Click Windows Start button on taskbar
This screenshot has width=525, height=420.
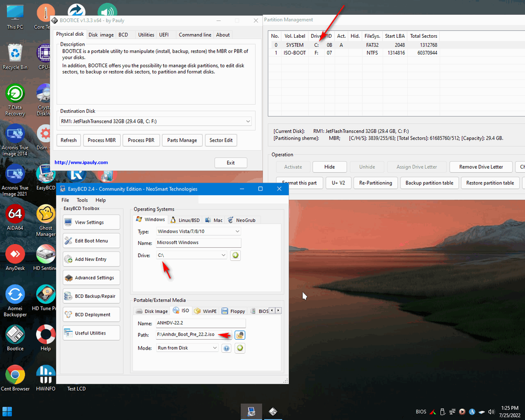click(7, 412)
